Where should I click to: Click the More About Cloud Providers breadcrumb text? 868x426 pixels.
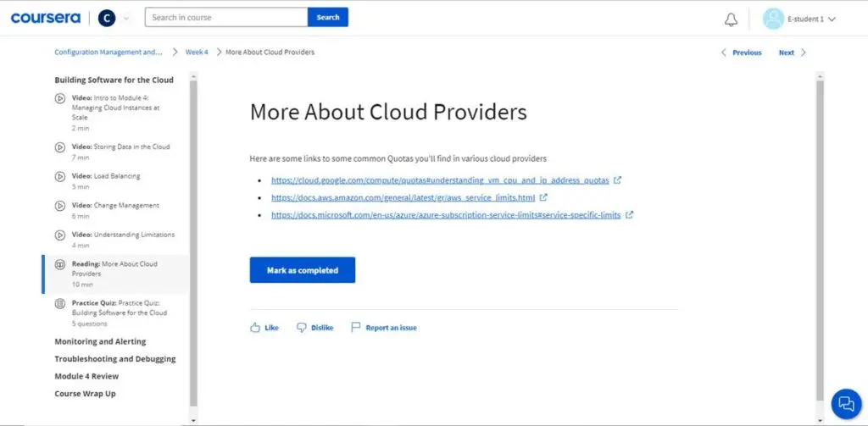pos(270,52)
